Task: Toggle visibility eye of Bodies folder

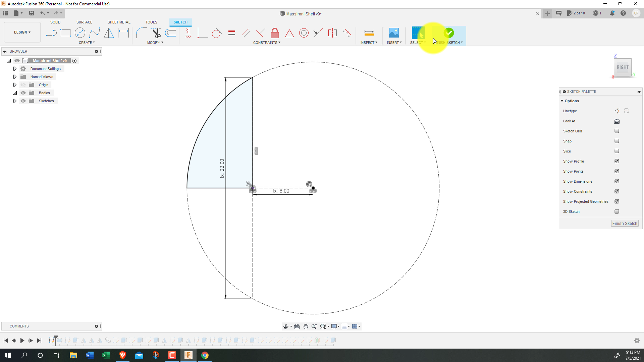Action: [x=23, y=93]
